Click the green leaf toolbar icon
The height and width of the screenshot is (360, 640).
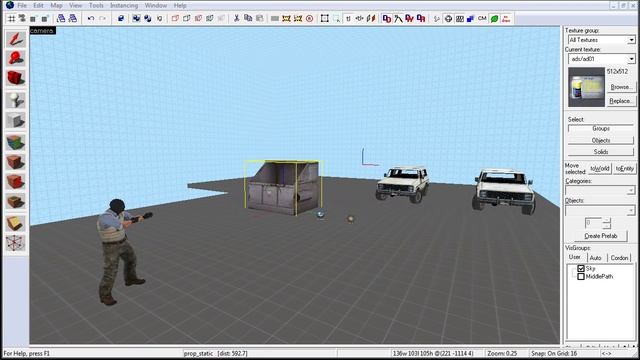494,18
